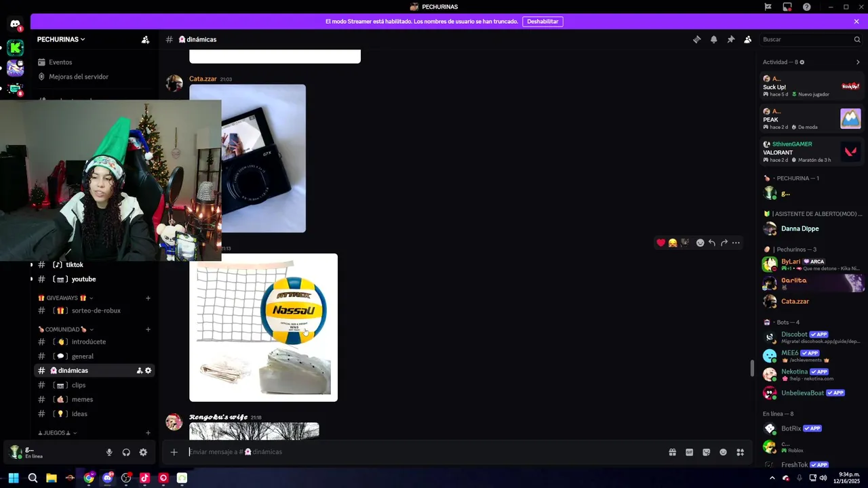Open TikTok from Windows taskbar
Screen dimensions: 868x488
point(144,478)
